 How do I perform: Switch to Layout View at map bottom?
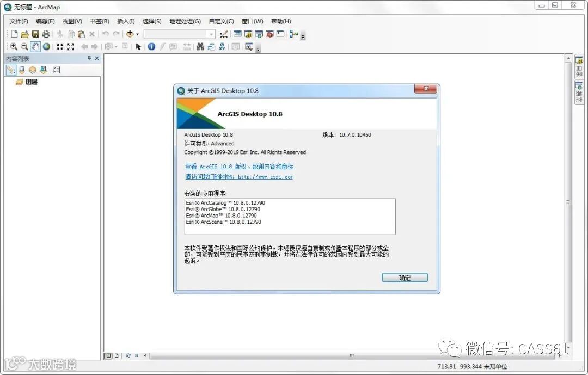(x=117, y=355)
